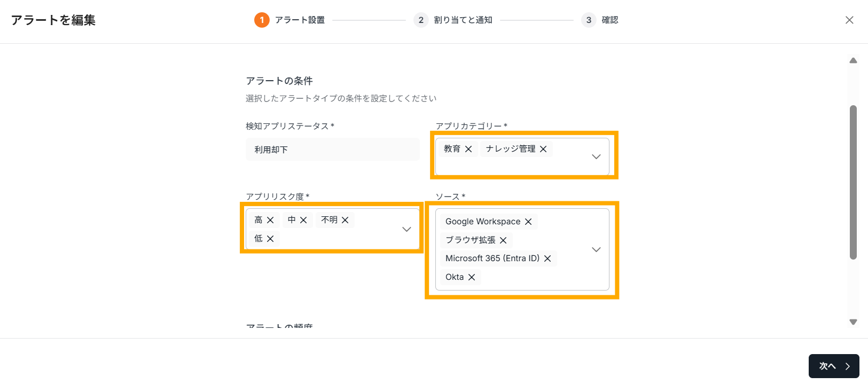Click the 次へ button

point(833,366)
